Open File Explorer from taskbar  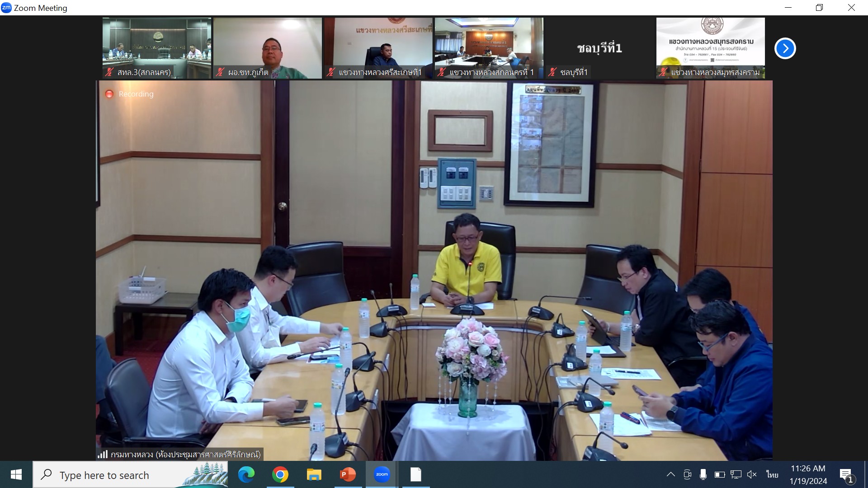[x=314, y=474]
